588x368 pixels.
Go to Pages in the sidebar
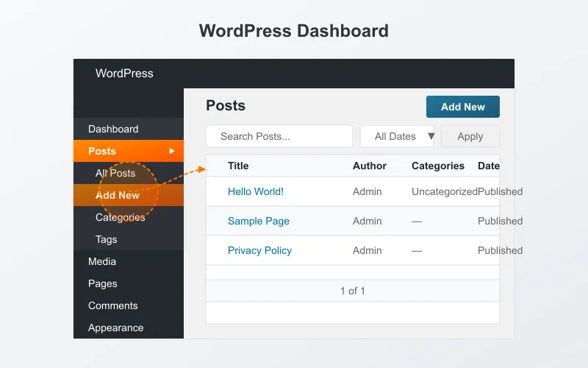(x=128, y=283)
